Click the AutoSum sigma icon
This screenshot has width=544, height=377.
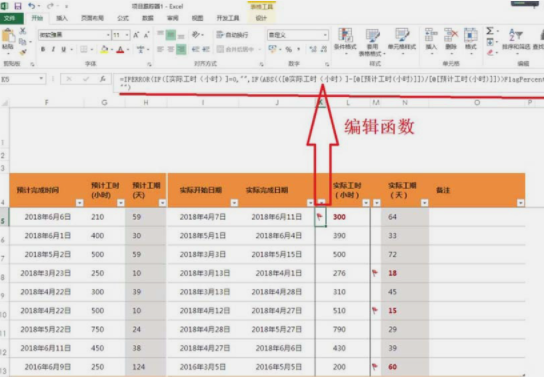490,31
